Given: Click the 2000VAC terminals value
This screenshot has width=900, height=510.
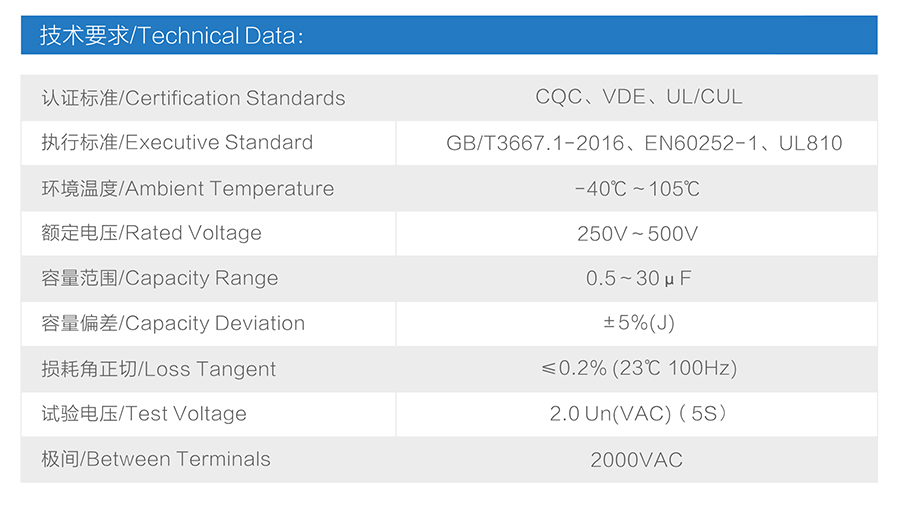Looking at the screenshot, I should coord(637,460).
